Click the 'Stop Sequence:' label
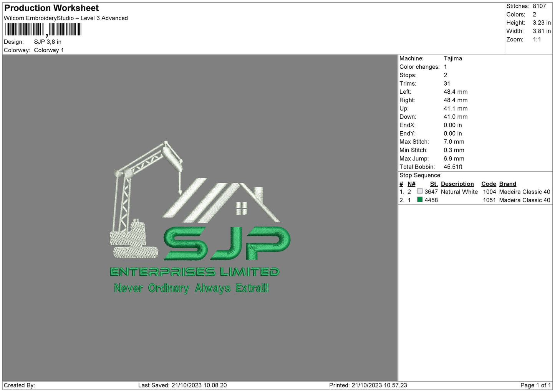 pos(421,175)
